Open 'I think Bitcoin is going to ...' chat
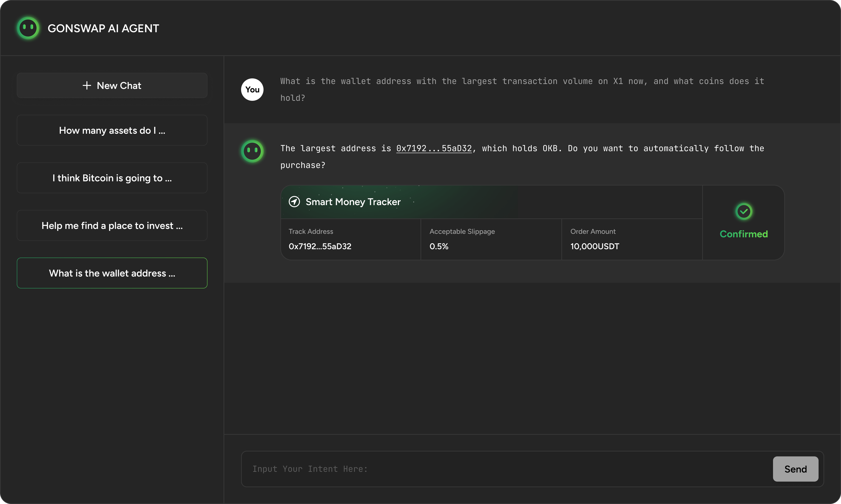The height and width of the screenshot is (504, 841). 112,178
